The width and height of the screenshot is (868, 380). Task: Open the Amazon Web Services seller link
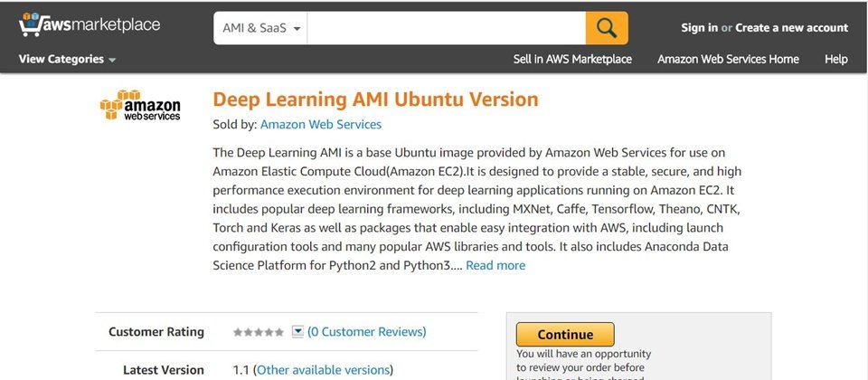(320, 125)
